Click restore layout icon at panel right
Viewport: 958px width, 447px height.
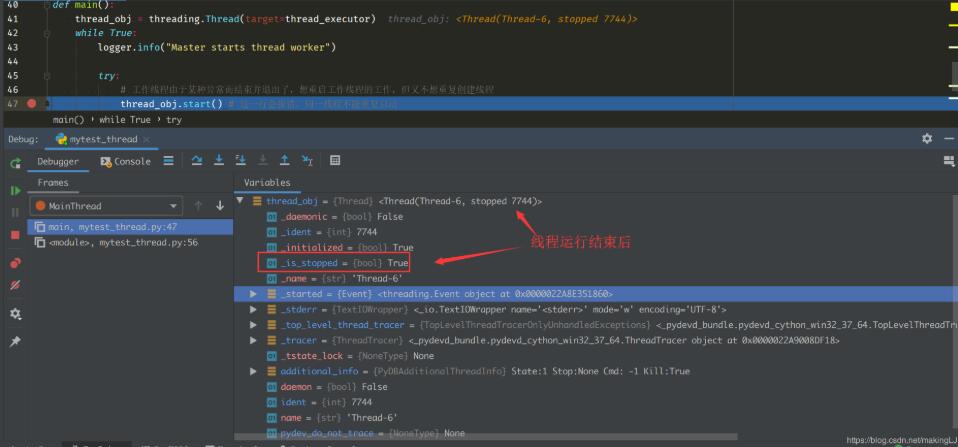(x=949, y=161)
